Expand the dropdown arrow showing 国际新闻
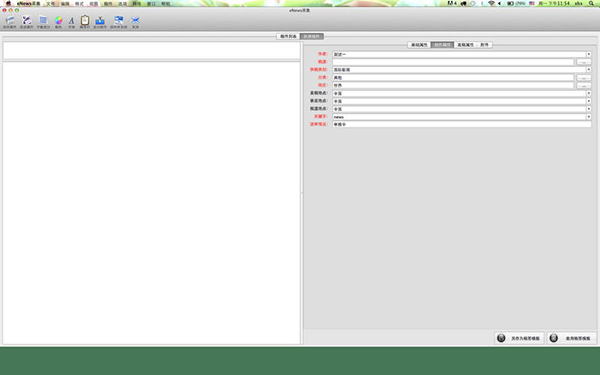Image resolution: width=600 pixels, height=375 pixels. click(589, 70)
